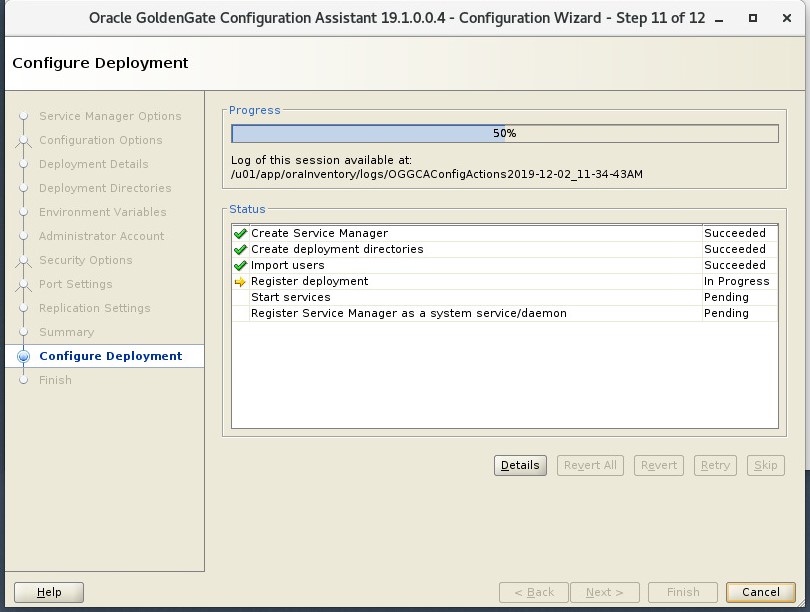The image size is (810, 612).
Task: Click the Skip button
Action: [x=766, y=465]
